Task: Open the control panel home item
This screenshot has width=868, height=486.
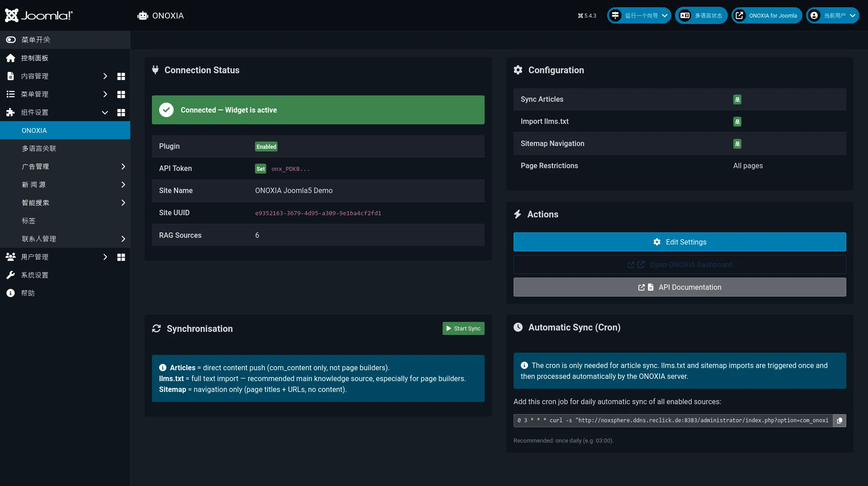Action: click(65, 58)
